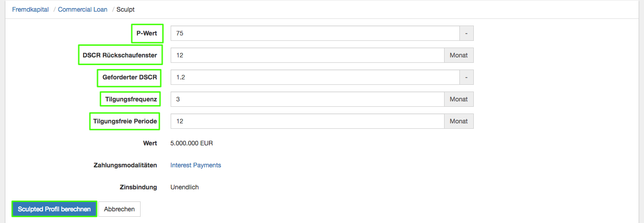Image resolution: width=644 pixels, height=223 pixels.
Task: Click the dash unit addon beside P-Wert
Action: [x=466, y=33]
